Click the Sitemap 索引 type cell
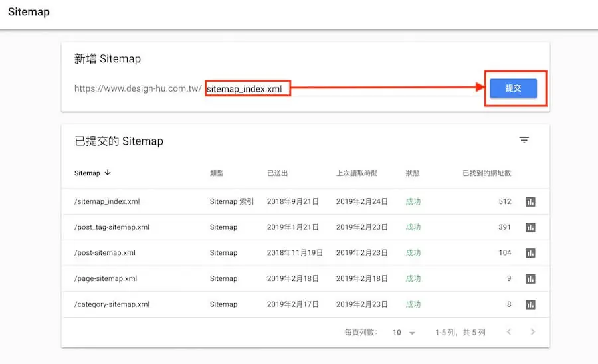Viewport: 598px width, 364px height. pyautogui.click(x=231, y=201)
